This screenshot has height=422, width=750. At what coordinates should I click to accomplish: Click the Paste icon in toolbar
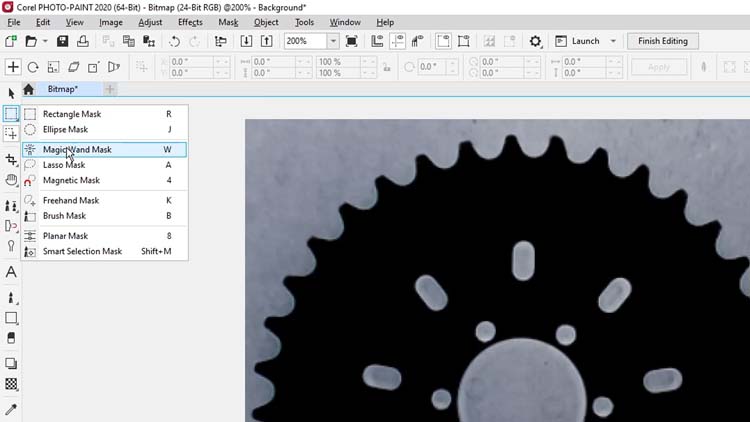(x=149, y=41)
